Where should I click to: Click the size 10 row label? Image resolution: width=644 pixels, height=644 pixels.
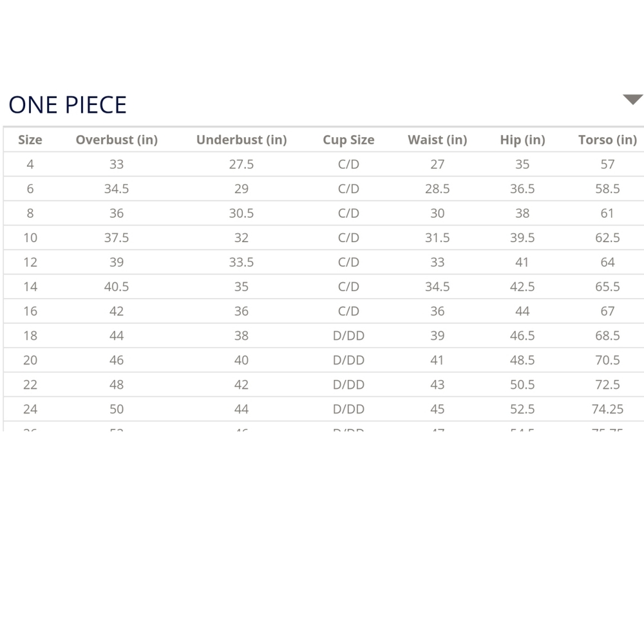30,238
